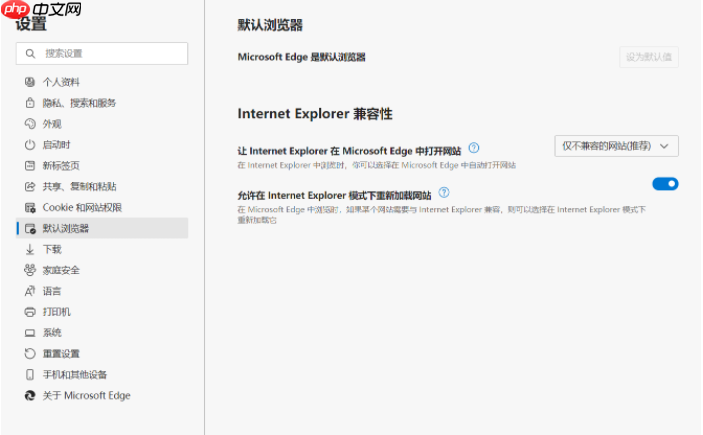
Task: Click the 新标签页 new tab page icon
Action: tap(30, 165)
